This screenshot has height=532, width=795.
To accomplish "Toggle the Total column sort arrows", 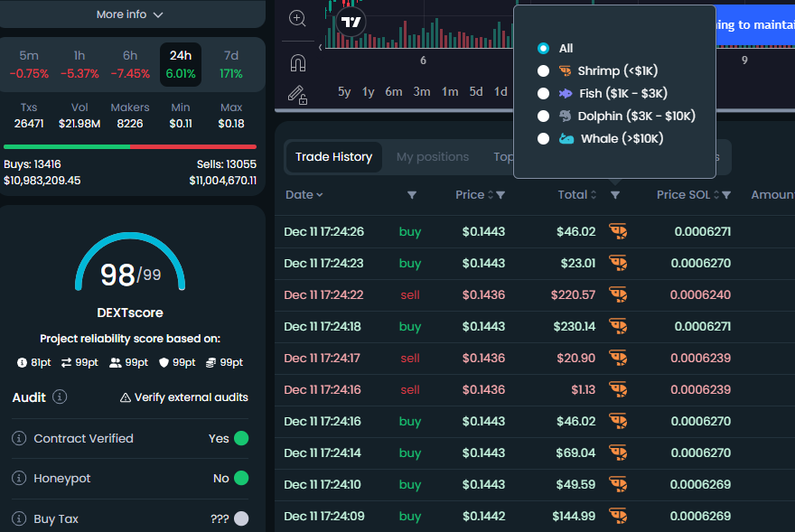I will [x=593, y=194].
